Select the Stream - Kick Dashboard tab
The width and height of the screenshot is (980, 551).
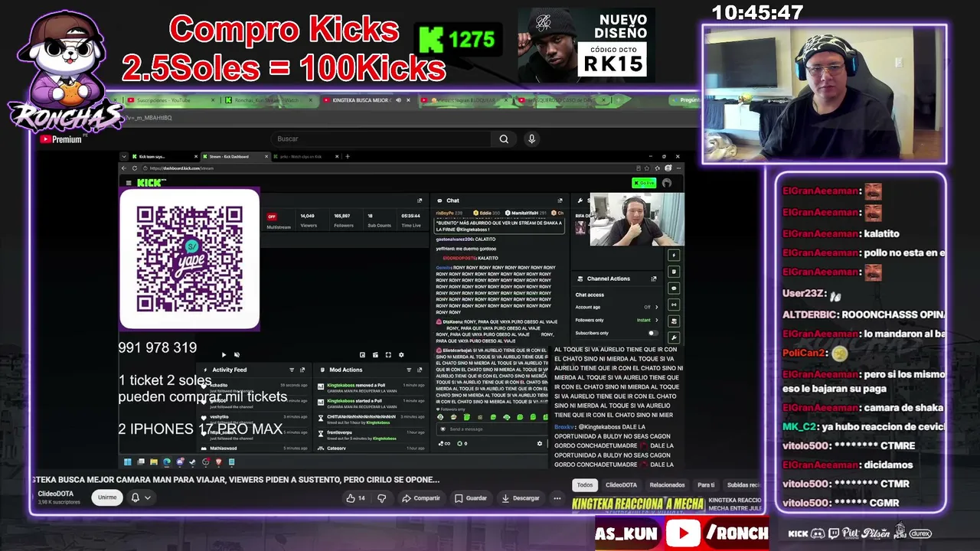tap(234, 156)
